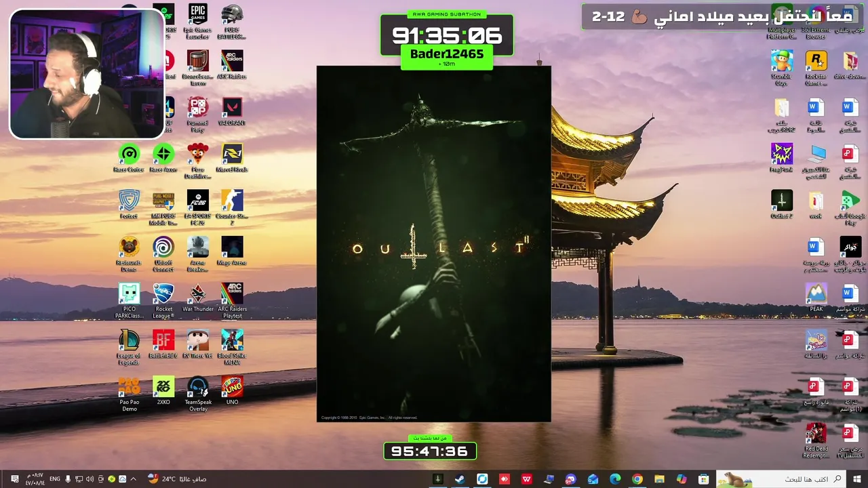
Task: Select the Razer Cortex desktop icon
Action: pos(129,159)
